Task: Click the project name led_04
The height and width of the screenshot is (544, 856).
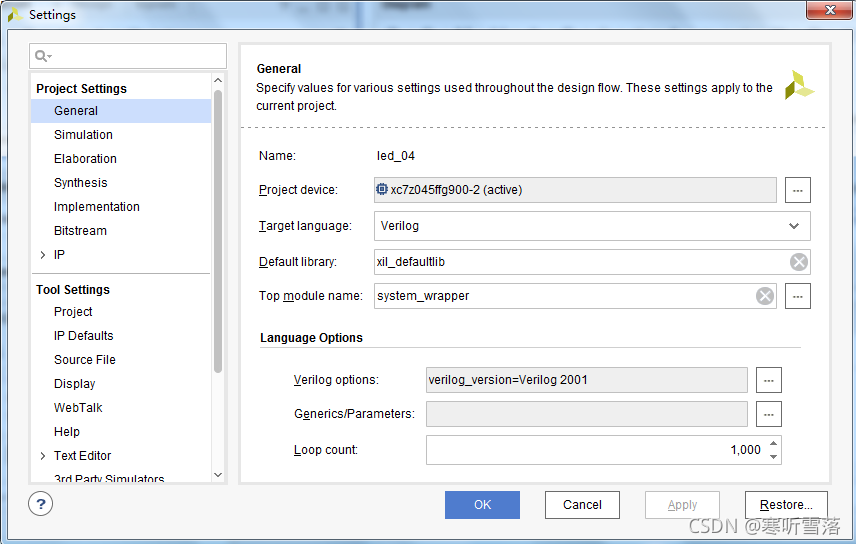Action: pos(396,156)
